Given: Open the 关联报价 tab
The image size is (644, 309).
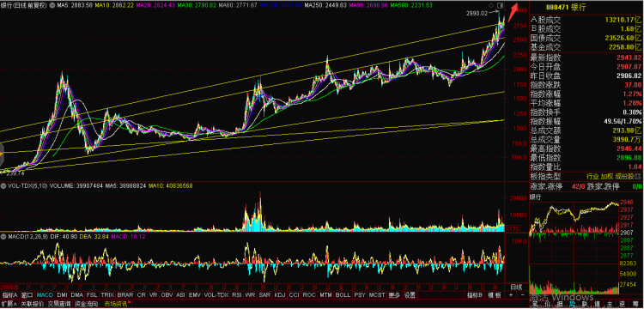Looking at the screenshot, I should pyautogui.click(x=32, y=304).
